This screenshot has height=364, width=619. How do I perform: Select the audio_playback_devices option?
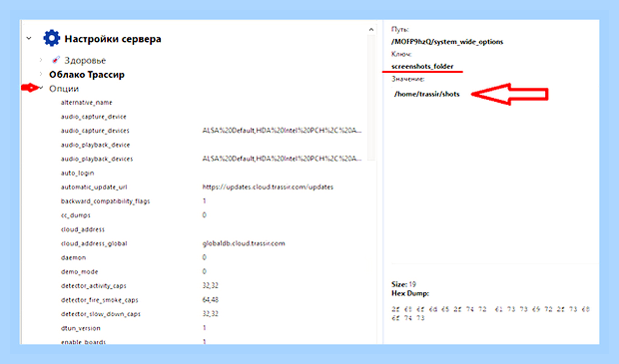click(x=97, y=159)
